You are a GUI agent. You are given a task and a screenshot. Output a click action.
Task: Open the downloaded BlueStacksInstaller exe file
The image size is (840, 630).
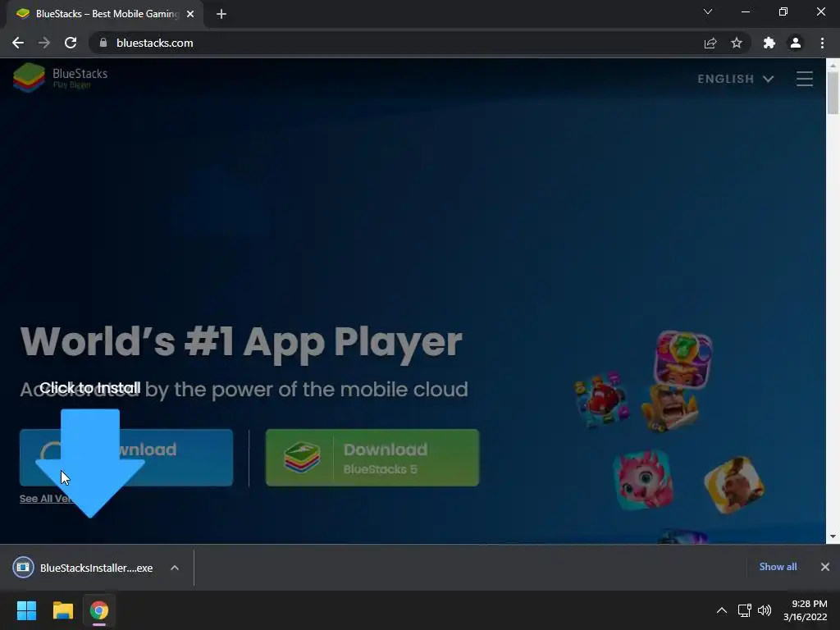tap(85, 568)
